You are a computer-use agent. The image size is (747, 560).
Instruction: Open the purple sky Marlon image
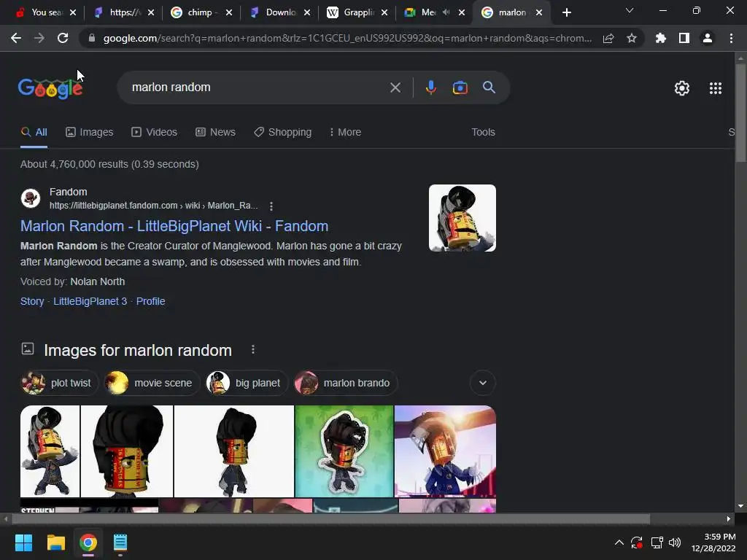[x=445, y=451]
